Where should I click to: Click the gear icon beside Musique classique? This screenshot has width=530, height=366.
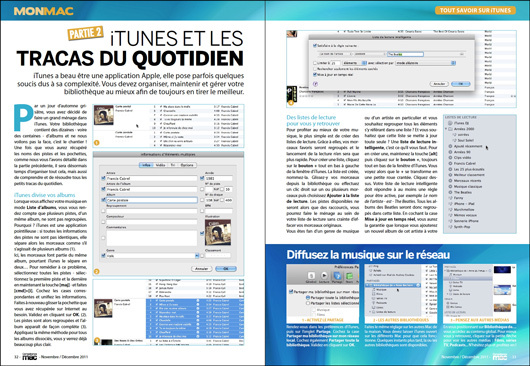pyautogui.click(x=450, y=186)
